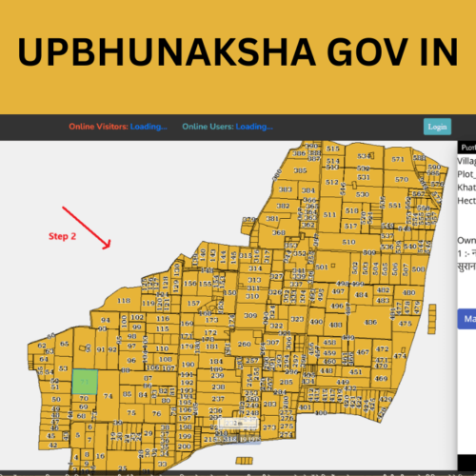Pick plot '385' on the map
Image resolution: width=476 pixels, height=476 pixels.
pos(300,170)
